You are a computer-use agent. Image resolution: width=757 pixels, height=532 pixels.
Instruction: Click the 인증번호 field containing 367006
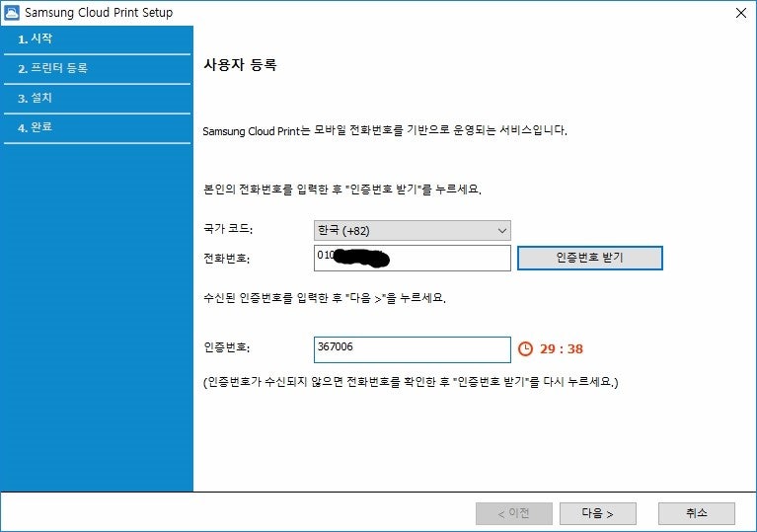click(412, 349)
